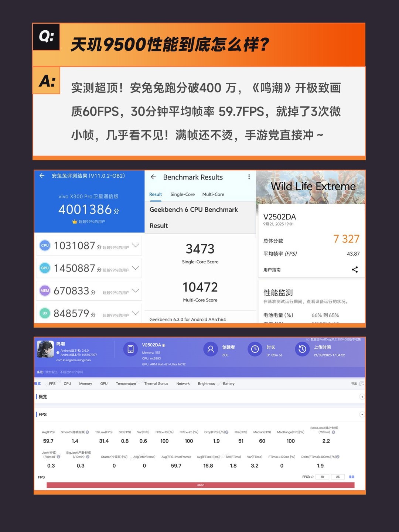Switch to the Battery tab
The width and height of the screenshot is (399, 532).
click(229, 383)
